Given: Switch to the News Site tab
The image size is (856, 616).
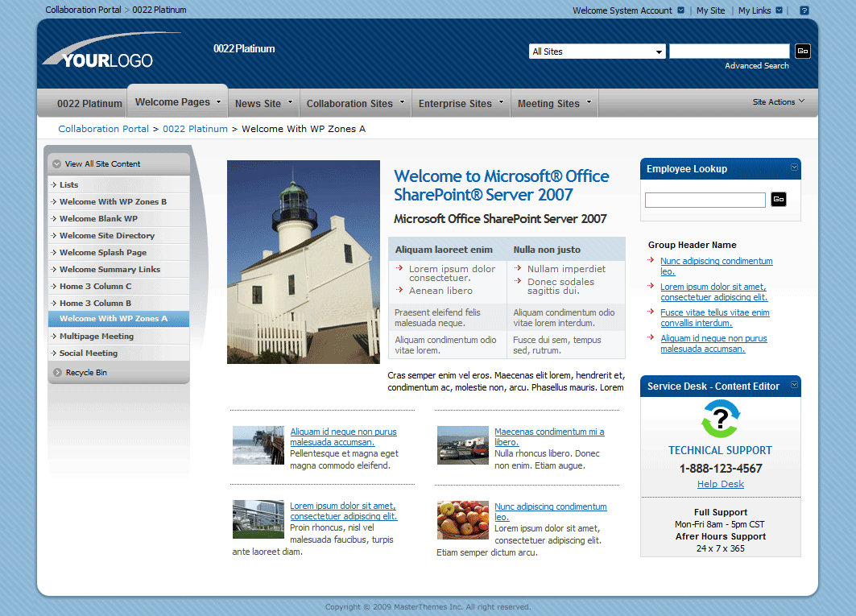Looking at the screenshot, I should [257, 102].
